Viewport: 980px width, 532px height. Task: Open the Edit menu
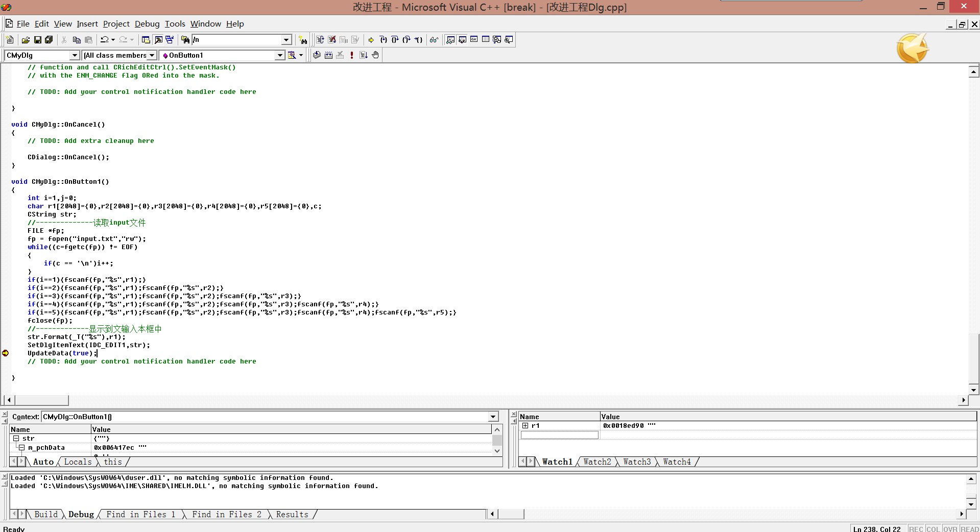coord(42,24)
